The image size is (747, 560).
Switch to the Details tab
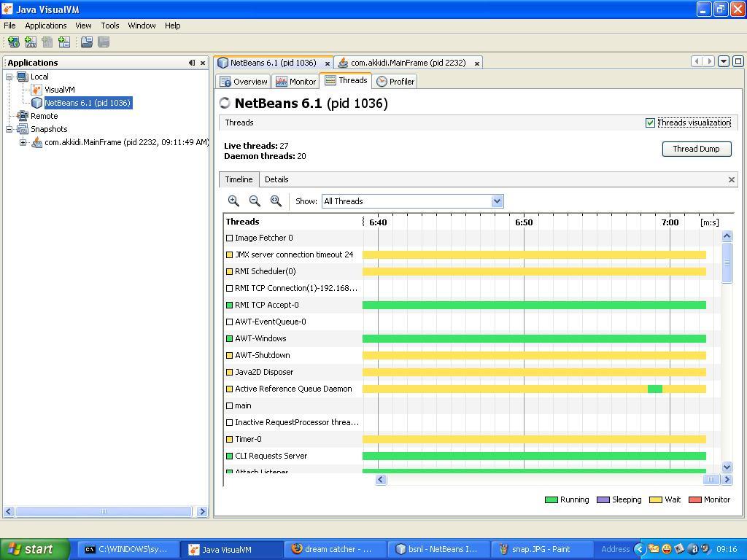[x=276, y=179]
